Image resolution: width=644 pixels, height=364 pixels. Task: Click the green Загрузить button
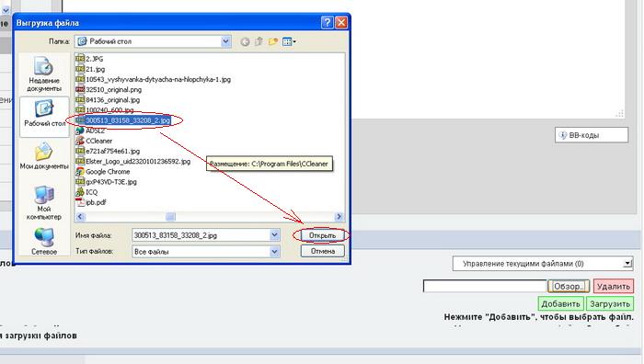610,304
